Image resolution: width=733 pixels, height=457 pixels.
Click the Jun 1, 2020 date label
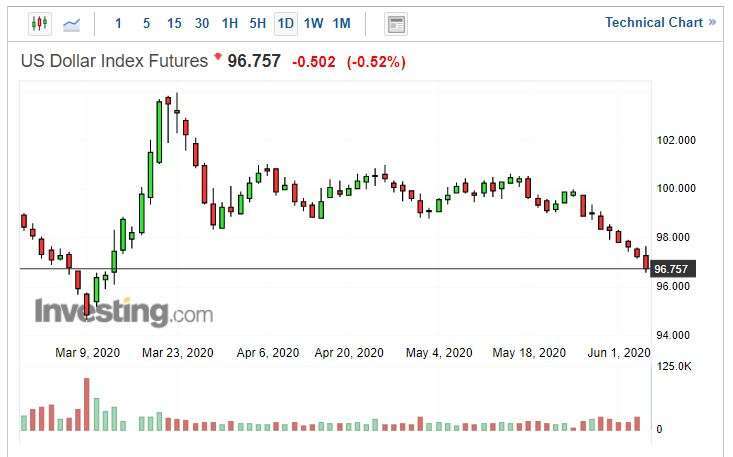pos(619,352)
